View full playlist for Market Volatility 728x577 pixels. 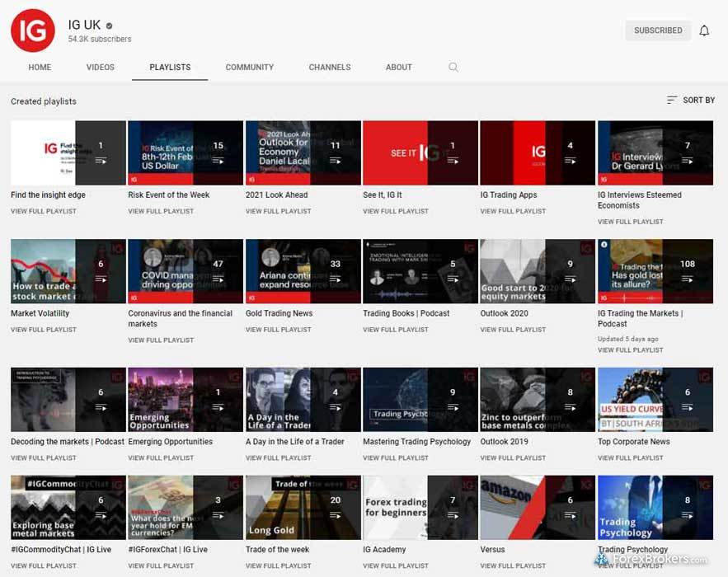pos(44,330)
